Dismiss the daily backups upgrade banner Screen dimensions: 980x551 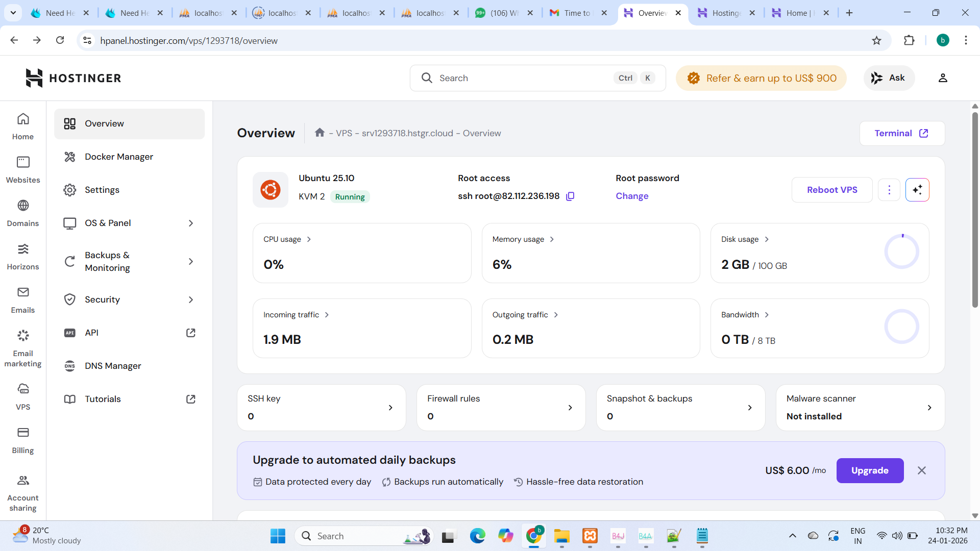(921, 470)
